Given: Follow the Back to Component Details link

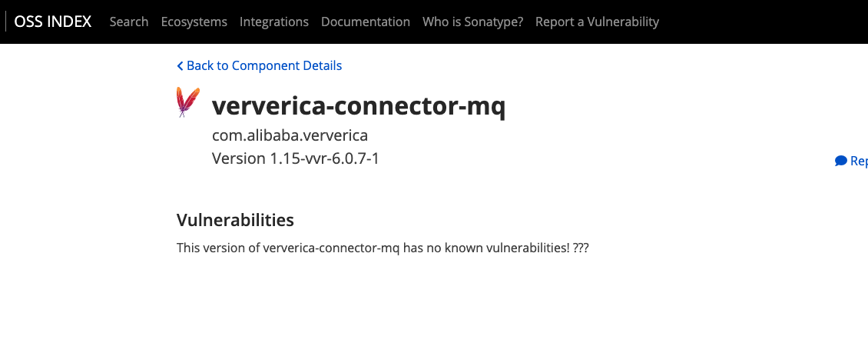Looking at the screenshot, I should (x=264, y=66).
